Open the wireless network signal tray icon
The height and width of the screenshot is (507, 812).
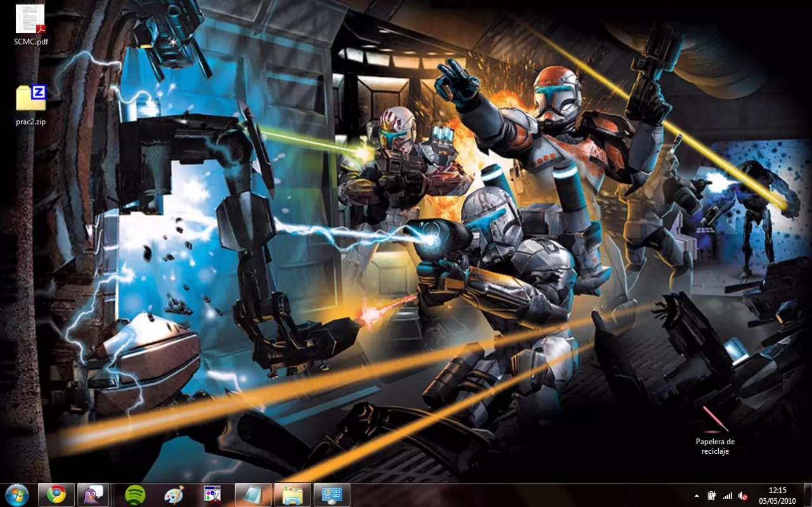click(727, 496)
